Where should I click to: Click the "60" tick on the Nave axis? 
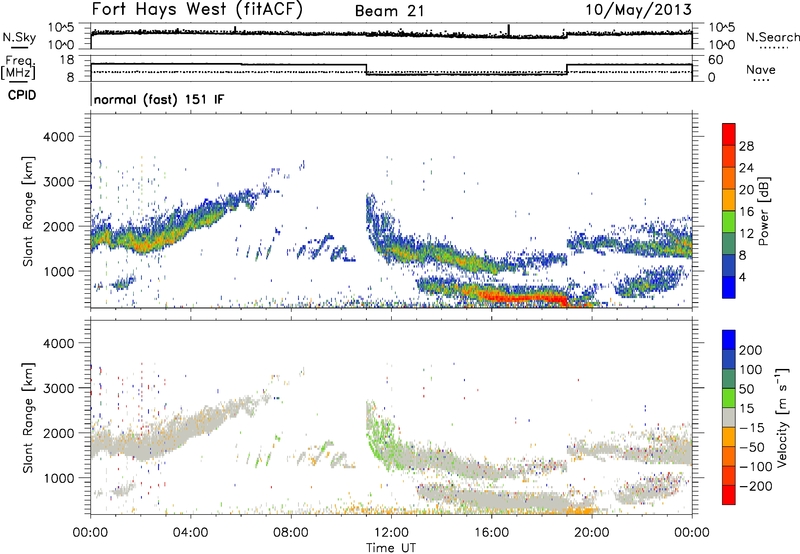click(x=715, y=60)
